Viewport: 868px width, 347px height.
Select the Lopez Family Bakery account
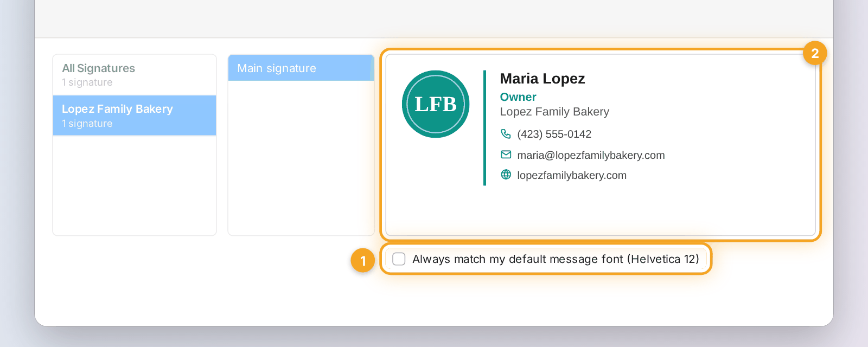tap(135, 115)
